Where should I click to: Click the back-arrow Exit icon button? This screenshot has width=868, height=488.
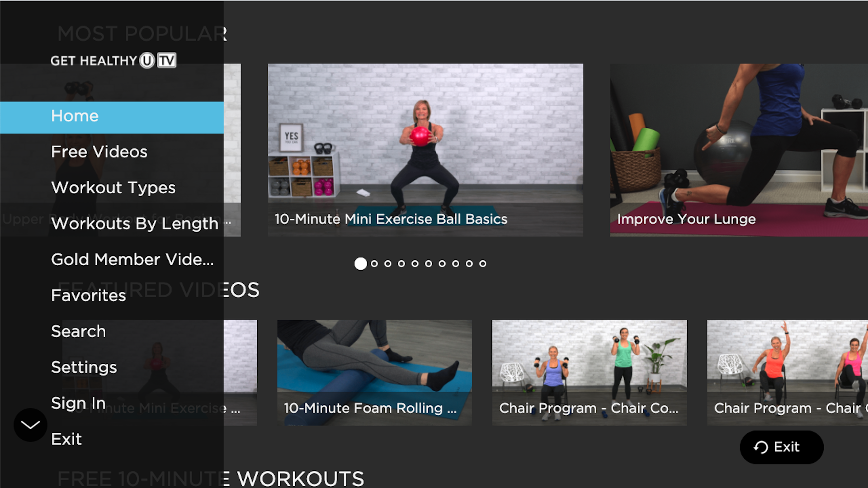[782, 447]
